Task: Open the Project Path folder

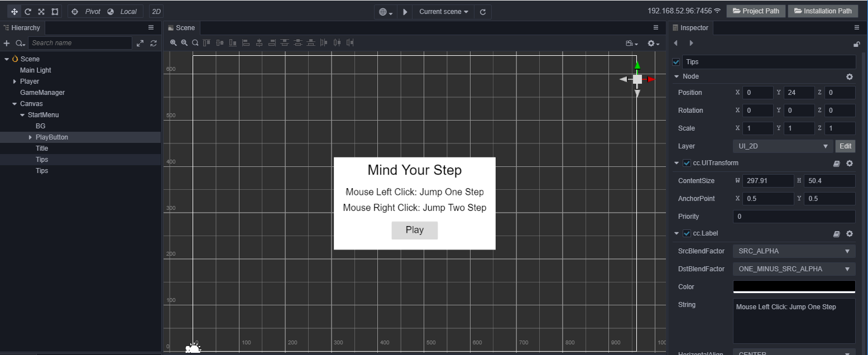Action: (756, 11)
